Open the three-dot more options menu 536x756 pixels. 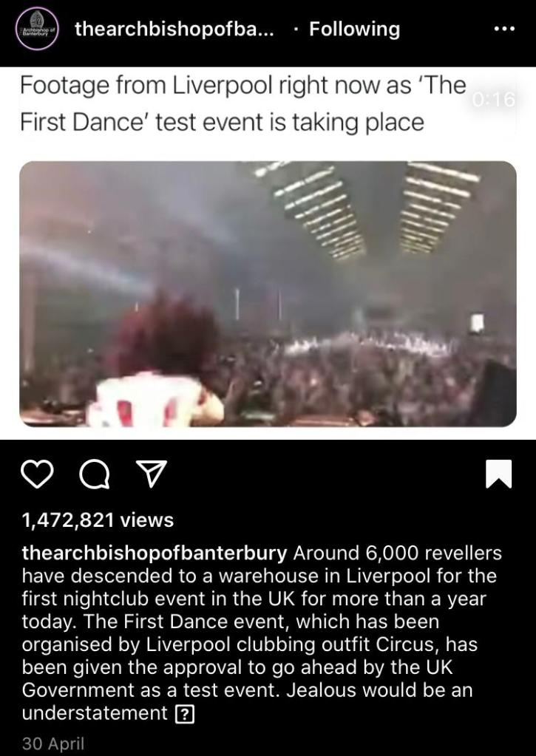(x=505, y=29)
